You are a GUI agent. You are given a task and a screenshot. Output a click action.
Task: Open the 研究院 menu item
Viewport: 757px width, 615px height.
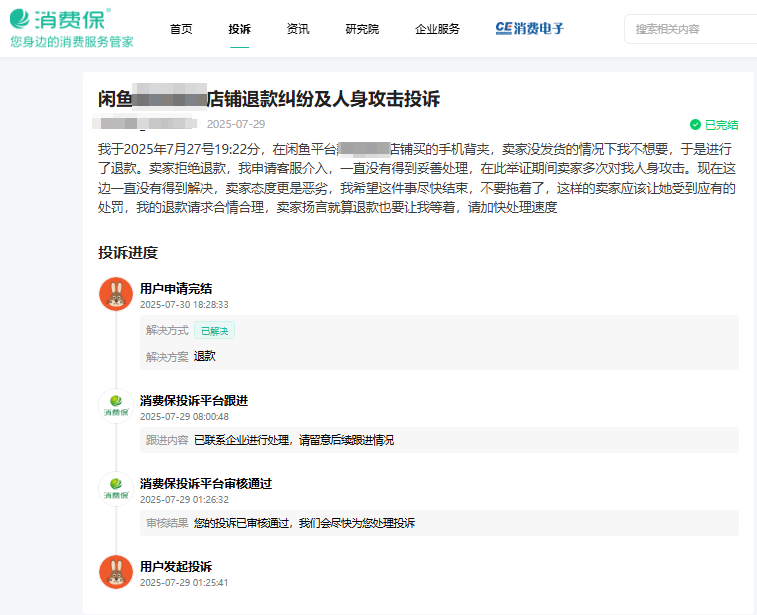362,29
